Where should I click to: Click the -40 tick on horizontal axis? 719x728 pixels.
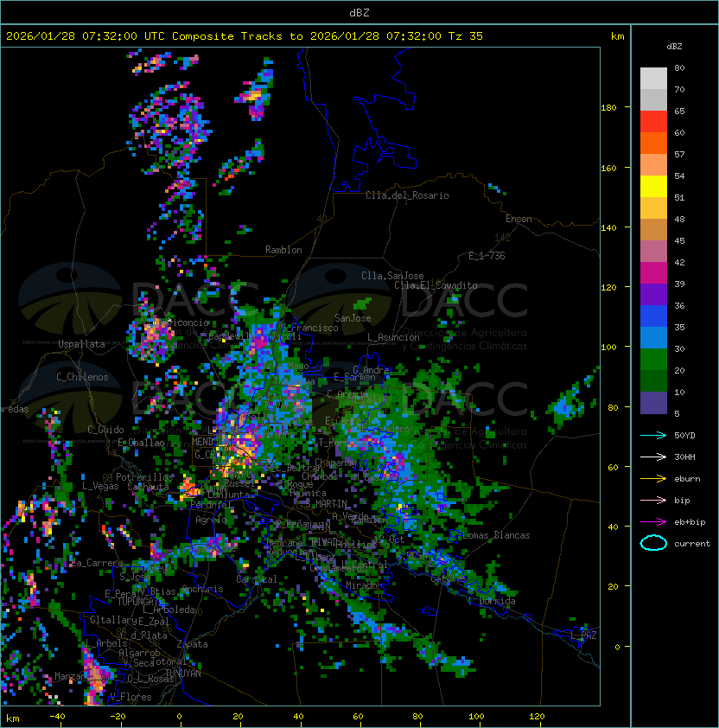[x=57, y=717]
